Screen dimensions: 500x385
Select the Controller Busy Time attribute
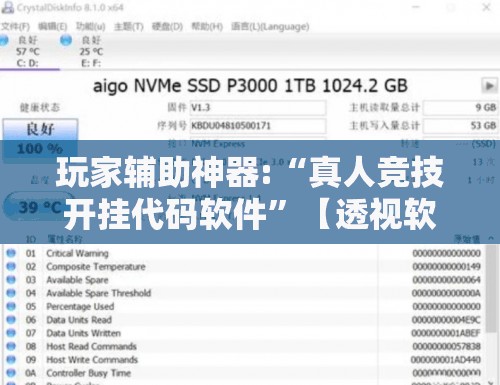89,373
